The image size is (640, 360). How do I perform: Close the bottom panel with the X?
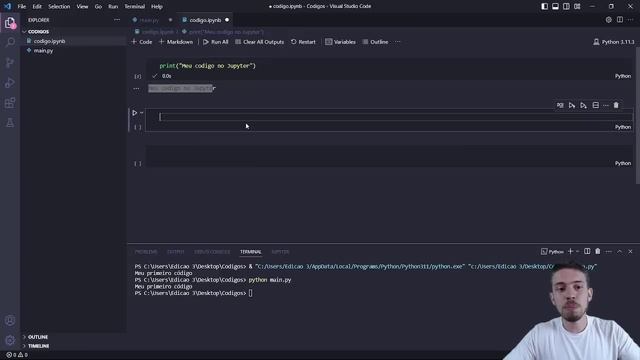630,251
